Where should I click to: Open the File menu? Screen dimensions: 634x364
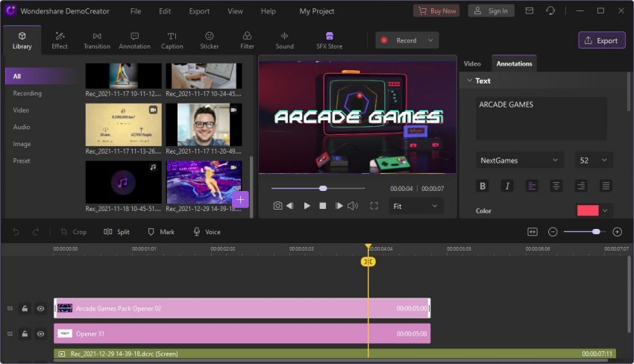pos(136,11)
